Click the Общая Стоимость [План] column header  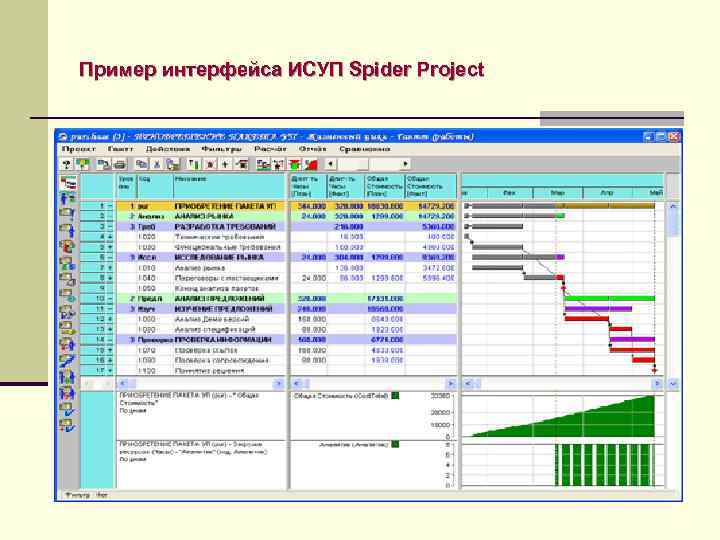click(385, 186)
